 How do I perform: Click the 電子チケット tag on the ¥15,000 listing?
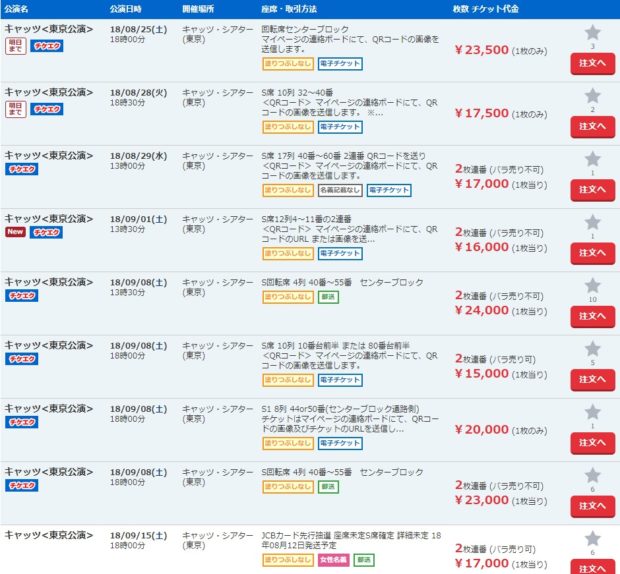tap(340, 380)
